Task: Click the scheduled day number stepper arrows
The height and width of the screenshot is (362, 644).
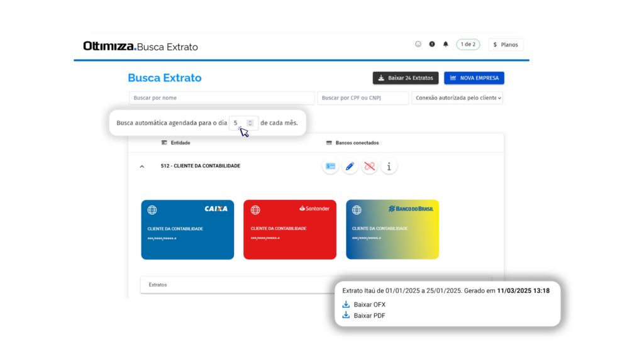Action: (250, 123)
